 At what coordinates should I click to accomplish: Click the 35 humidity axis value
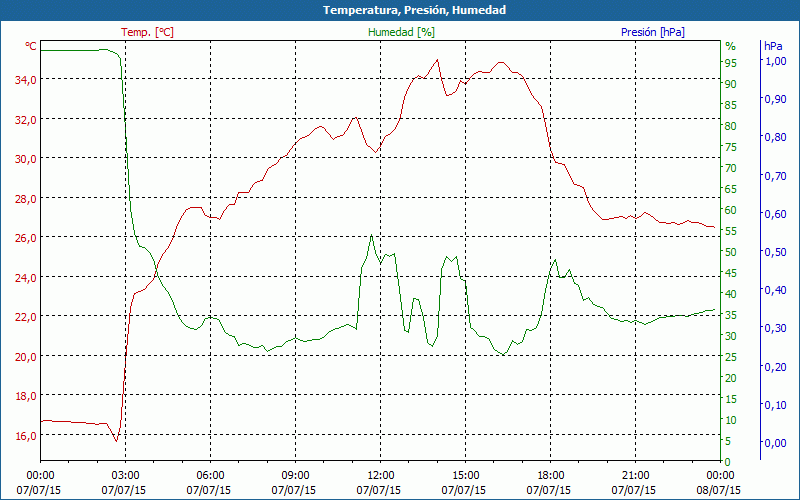[731, 315]
